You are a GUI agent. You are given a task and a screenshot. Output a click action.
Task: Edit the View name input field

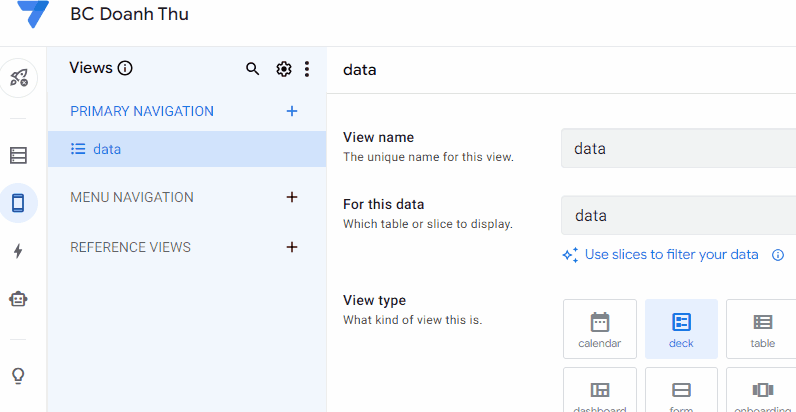[678, 148]
